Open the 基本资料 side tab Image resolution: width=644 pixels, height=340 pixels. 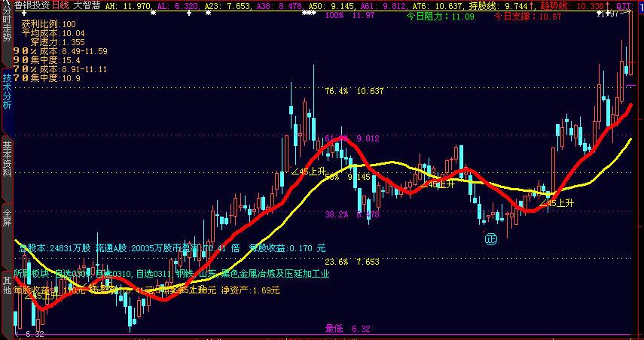(x=7, y=159)
